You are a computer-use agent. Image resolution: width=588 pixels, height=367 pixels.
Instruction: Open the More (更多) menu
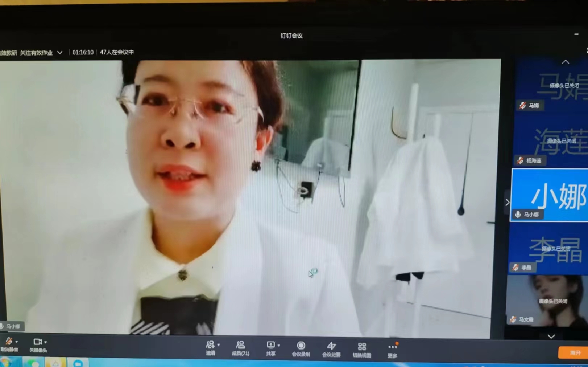(392, 350)
